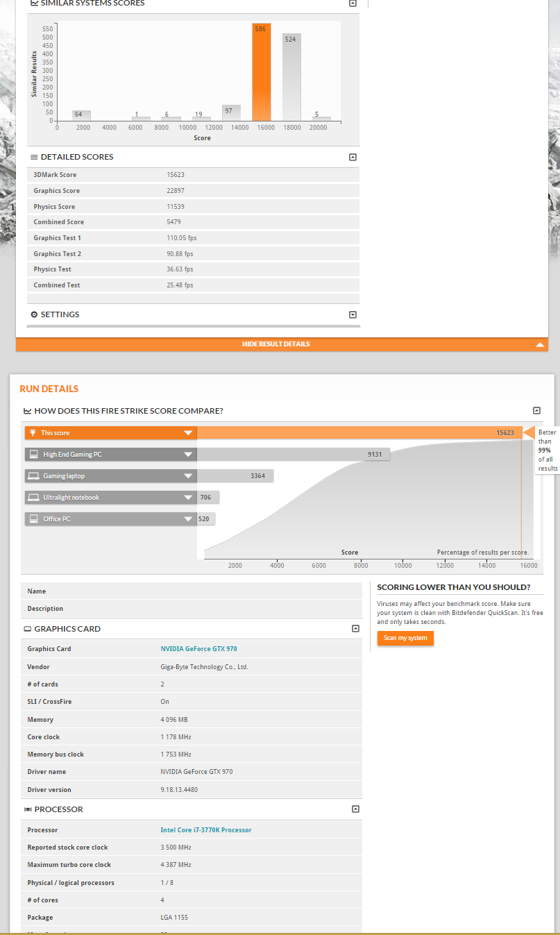The width and height of the screenshot is (560, 935).
Task: Click the trophy icon on This score
Action: (33, 432)
